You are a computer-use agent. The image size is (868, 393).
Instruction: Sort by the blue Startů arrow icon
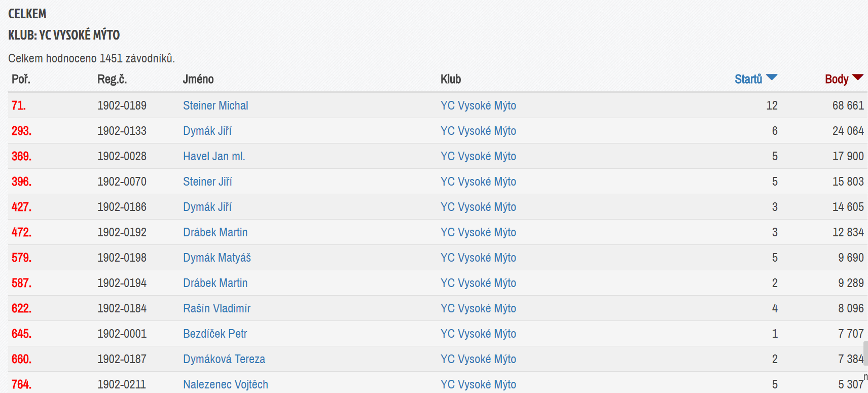772,78
